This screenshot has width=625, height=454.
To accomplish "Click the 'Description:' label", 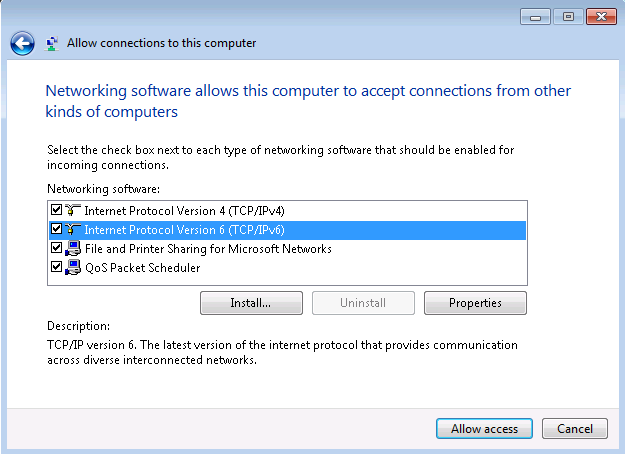I will click(79, 326).
